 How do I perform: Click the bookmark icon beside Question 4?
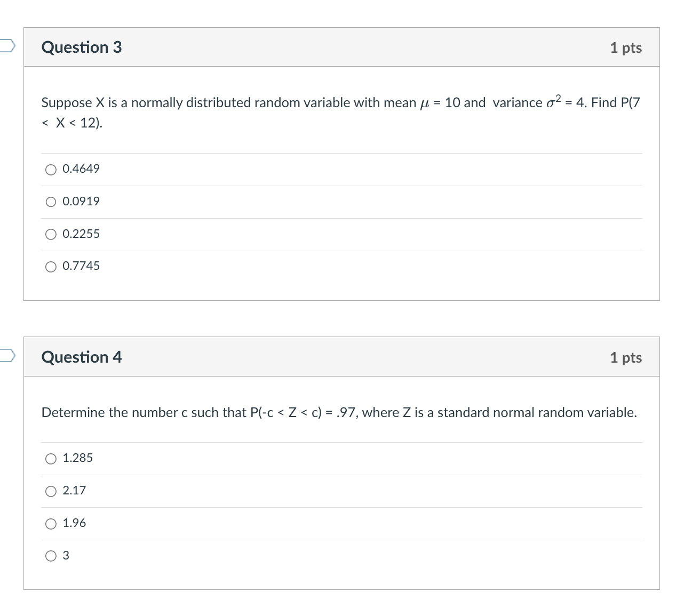tap(6, 356)
